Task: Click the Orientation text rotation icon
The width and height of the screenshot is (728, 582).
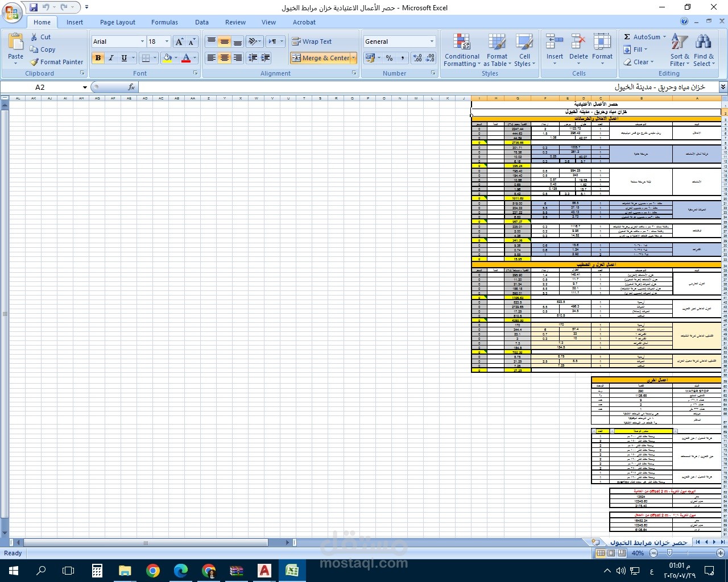Action: tap(253, 41)
